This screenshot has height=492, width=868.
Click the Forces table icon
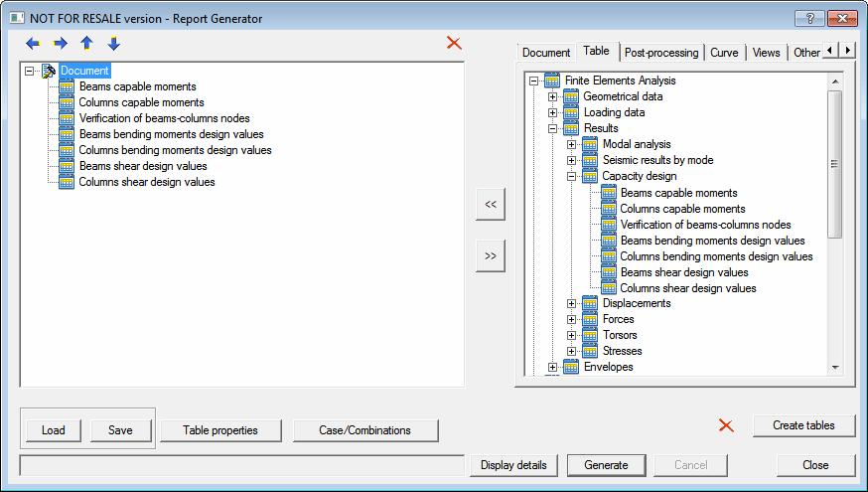[x=590, y=319]
